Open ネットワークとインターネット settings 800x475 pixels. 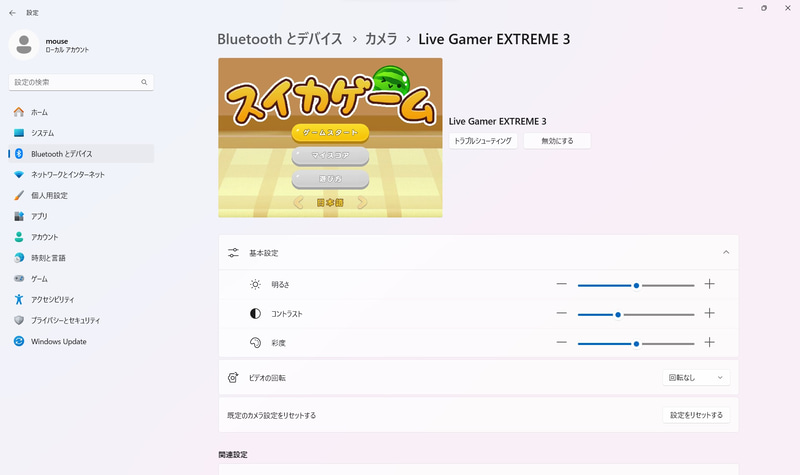coord(81,174)
